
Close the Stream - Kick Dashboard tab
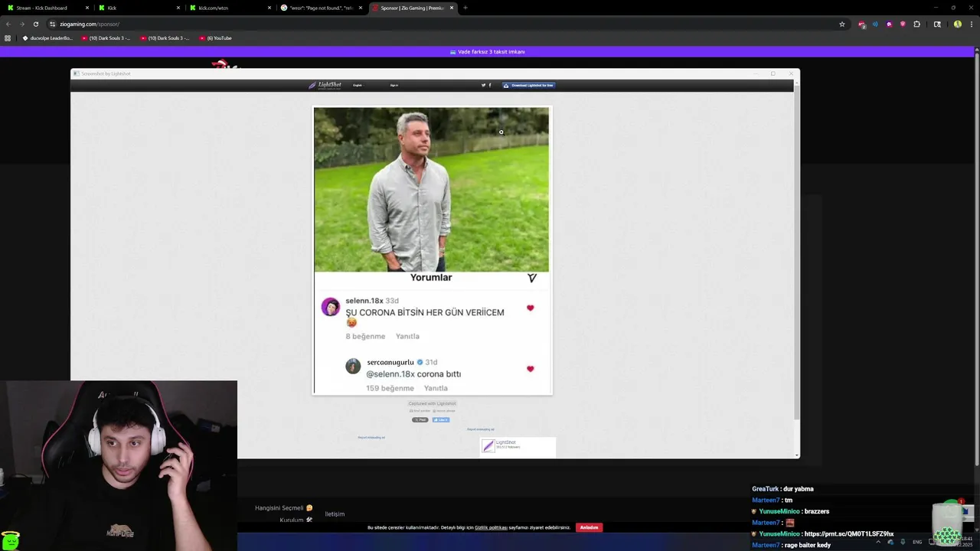(87, 8)
